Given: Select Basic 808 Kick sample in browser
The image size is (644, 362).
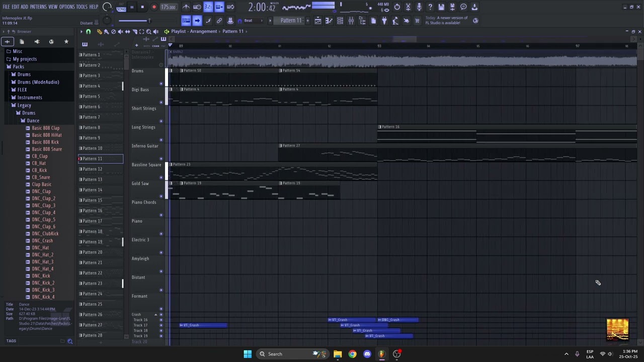Looking at the screenshot, I should click(x=45, y=142).
